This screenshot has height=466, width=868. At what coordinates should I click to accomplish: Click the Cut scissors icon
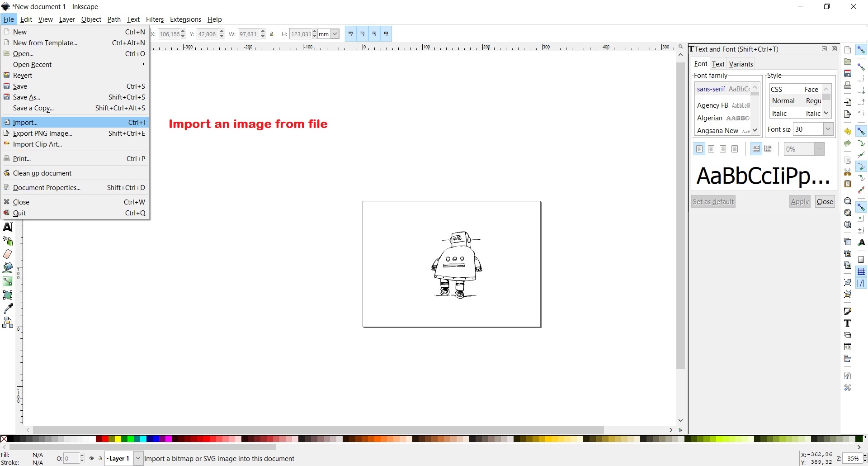[x=848, y=172]
